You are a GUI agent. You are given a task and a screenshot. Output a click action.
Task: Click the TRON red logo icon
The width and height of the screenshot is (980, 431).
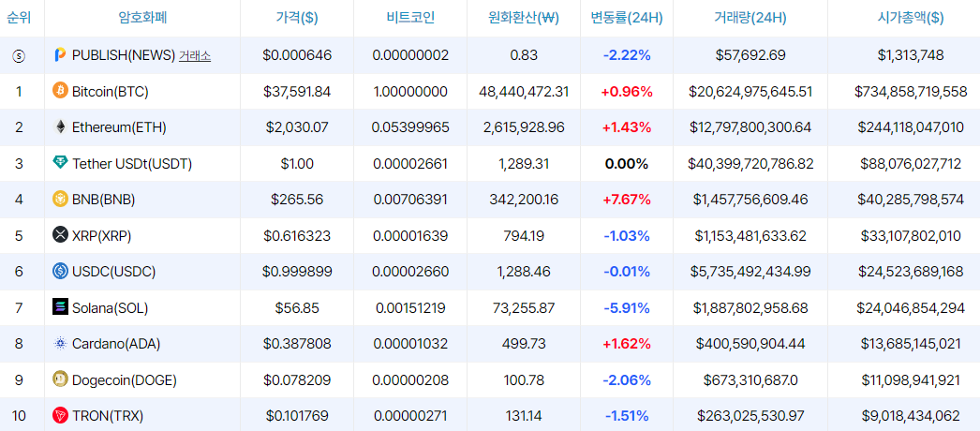(x=60, y=415)
